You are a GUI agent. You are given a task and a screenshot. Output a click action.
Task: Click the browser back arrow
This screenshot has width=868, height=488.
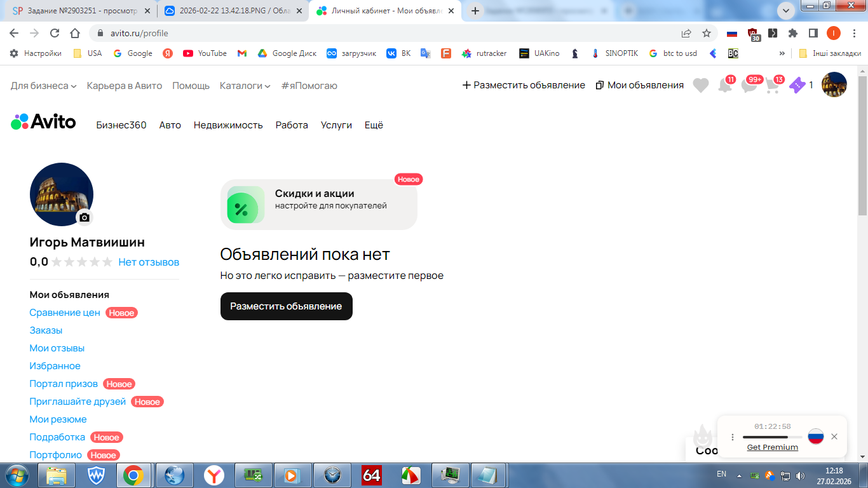click(15, 33)
